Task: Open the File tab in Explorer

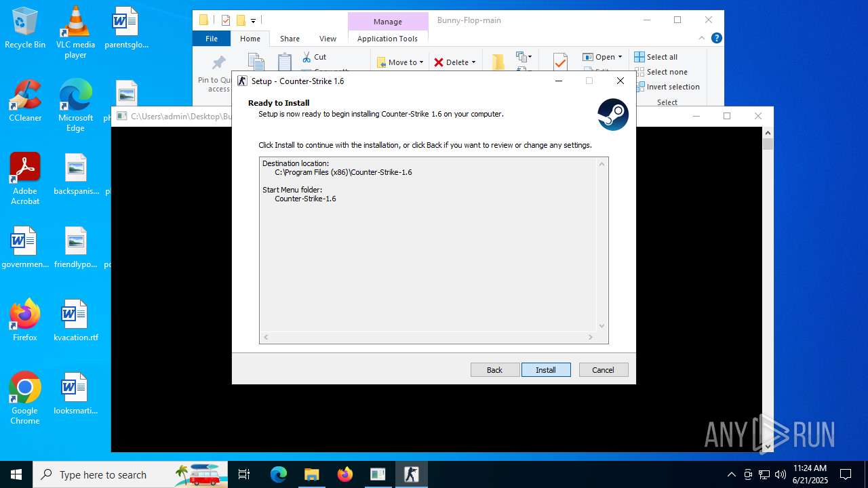Action: coord(212,39)
